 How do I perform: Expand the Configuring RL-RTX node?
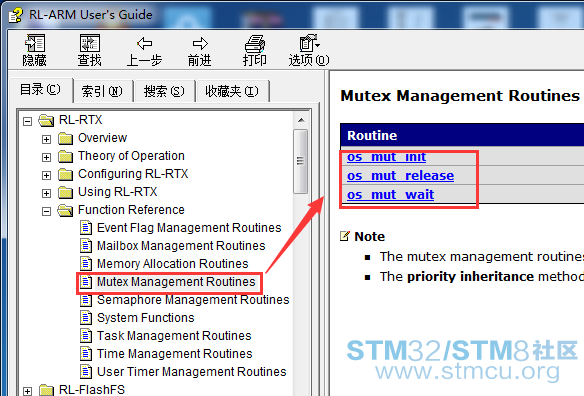tap(46, 175)
